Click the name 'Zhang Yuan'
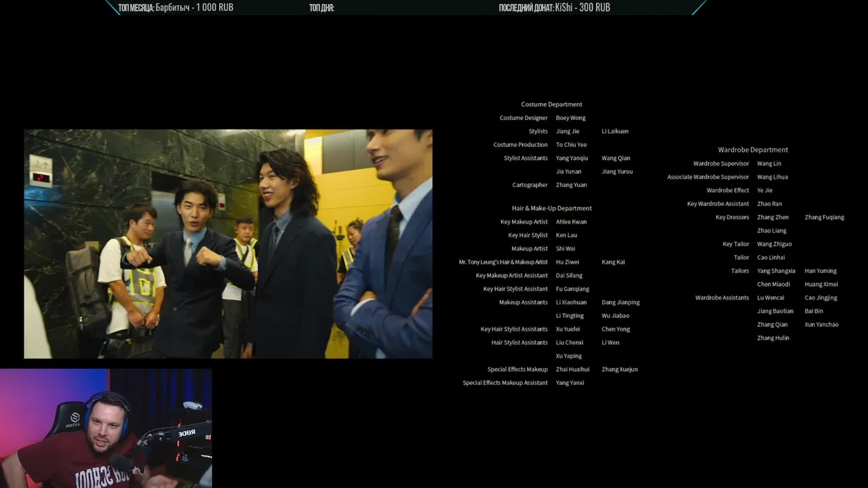This screenshot has width=868, height=488. (x=571, y=185)
